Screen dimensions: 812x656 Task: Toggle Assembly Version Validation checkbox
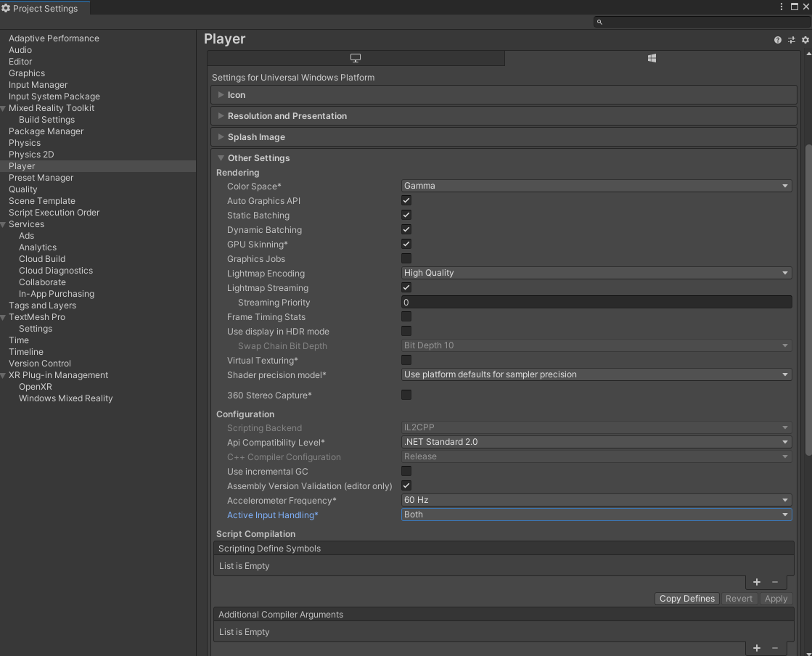pyautogui.click(x=406, y=485)
